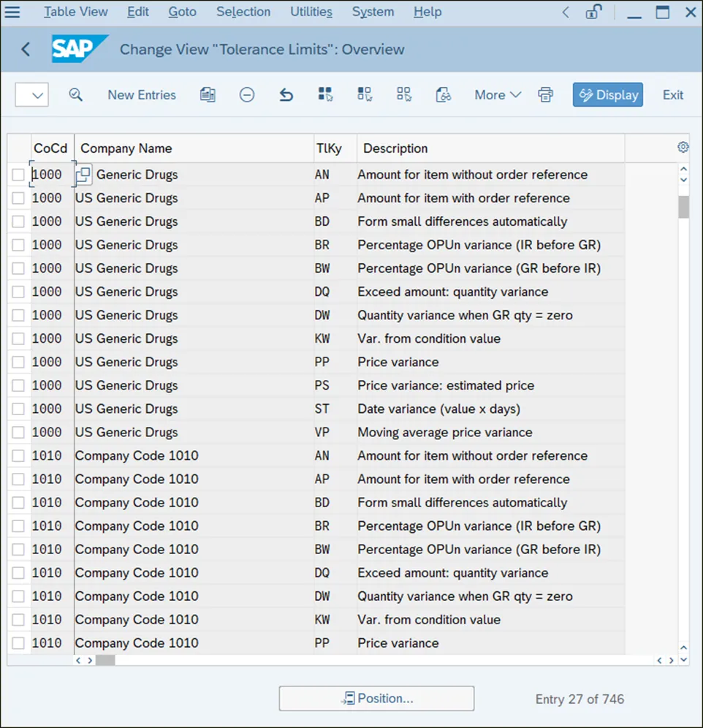Open the Goto menu
The height and width of the screenshot is (728, 703).
[x=182, y=12]
